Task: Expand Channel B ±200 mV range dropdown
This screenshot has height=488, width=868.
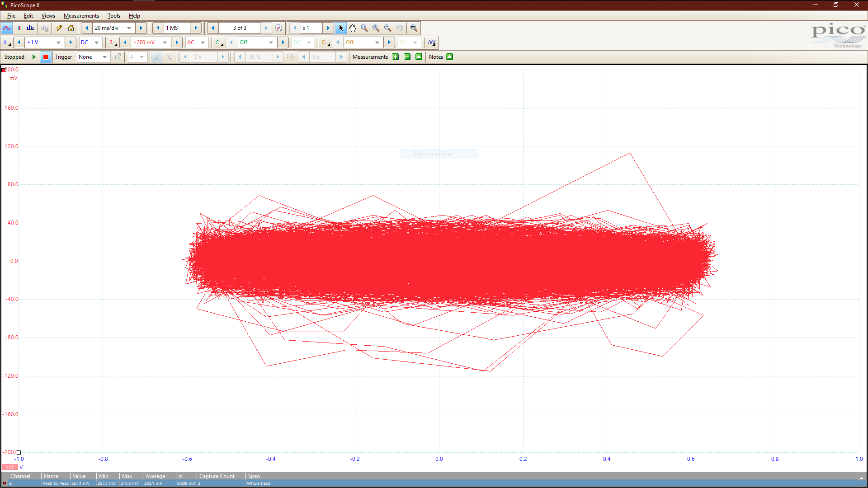Action: point(165,42)
